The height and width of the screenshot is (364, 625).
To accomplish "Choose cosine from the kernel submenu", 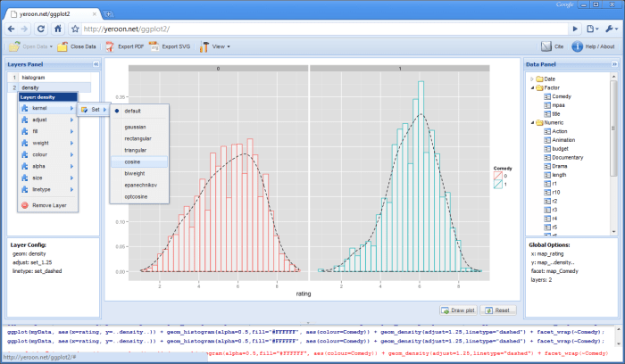I will pos(134,161).
